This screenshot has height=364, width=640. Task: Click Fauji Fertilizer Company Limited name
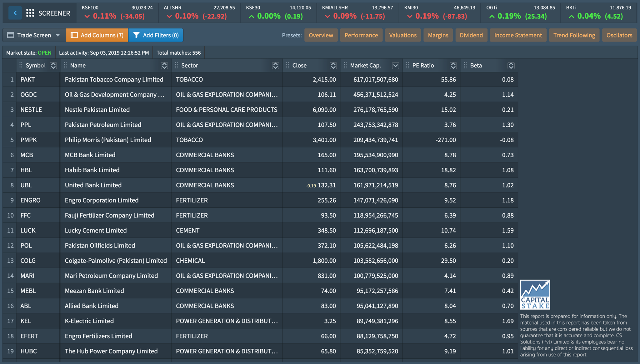(109, 215)
